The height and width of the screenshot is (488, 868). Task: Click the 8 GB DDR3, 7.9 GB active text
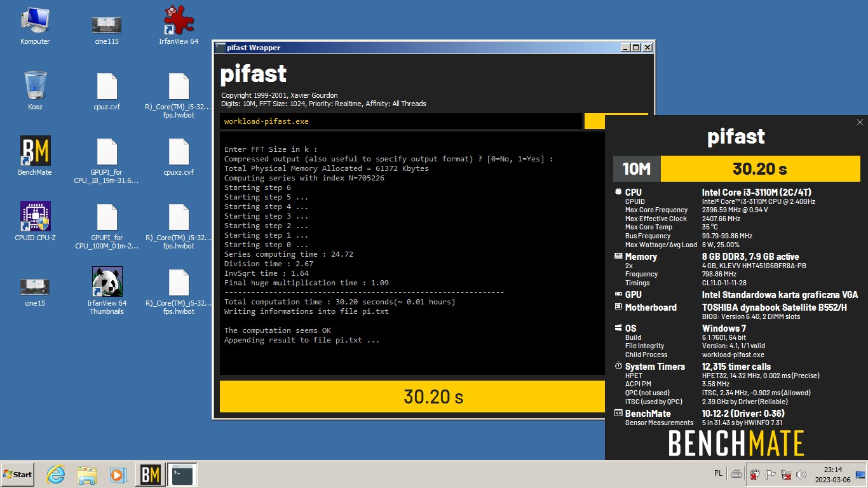tap(750, 257)
